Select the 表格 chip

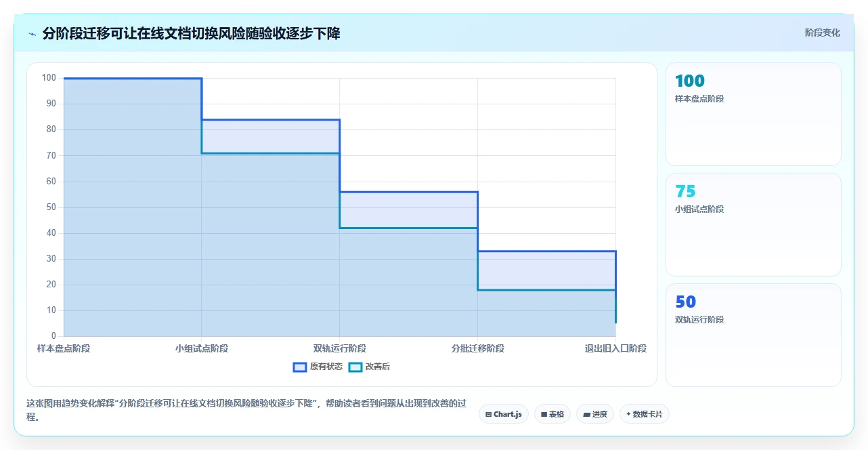552,414
